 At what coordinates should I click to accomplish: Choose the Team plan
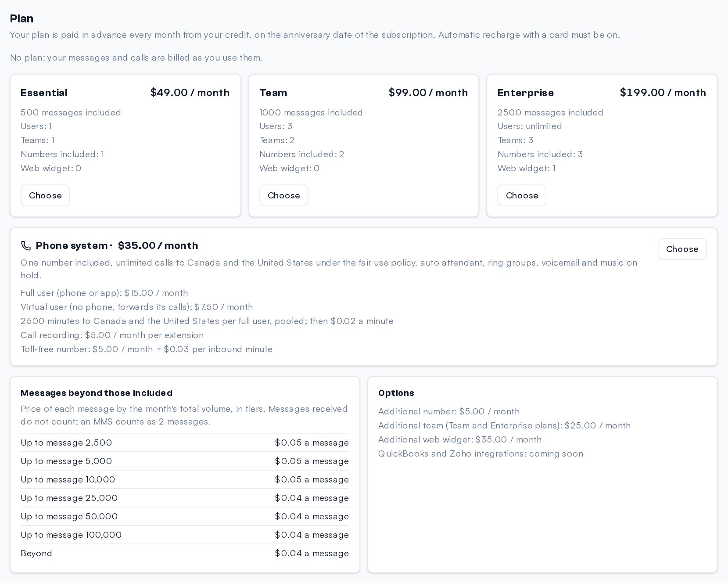(283, 195)
